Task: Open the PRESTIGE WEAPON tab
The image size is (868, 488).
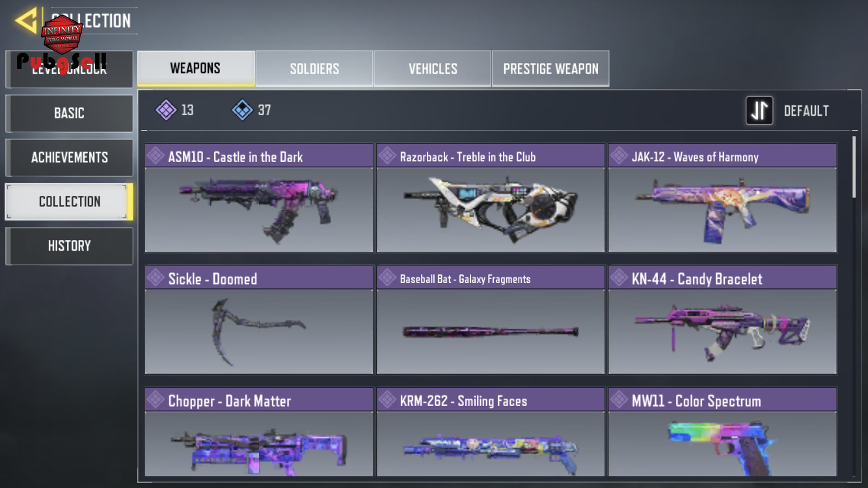Action: [x=550, y=68]
